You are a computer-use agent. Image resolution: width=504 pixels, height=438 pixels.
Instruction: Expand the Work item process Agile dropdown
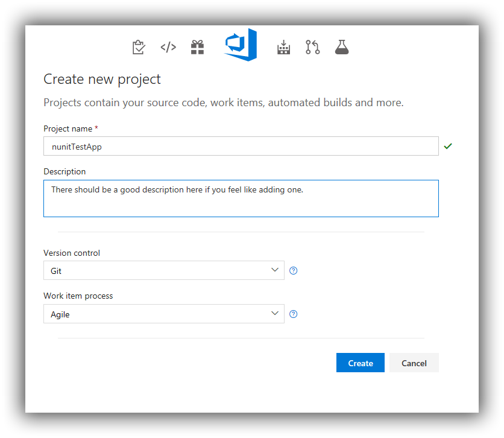(x=164, y=314)
